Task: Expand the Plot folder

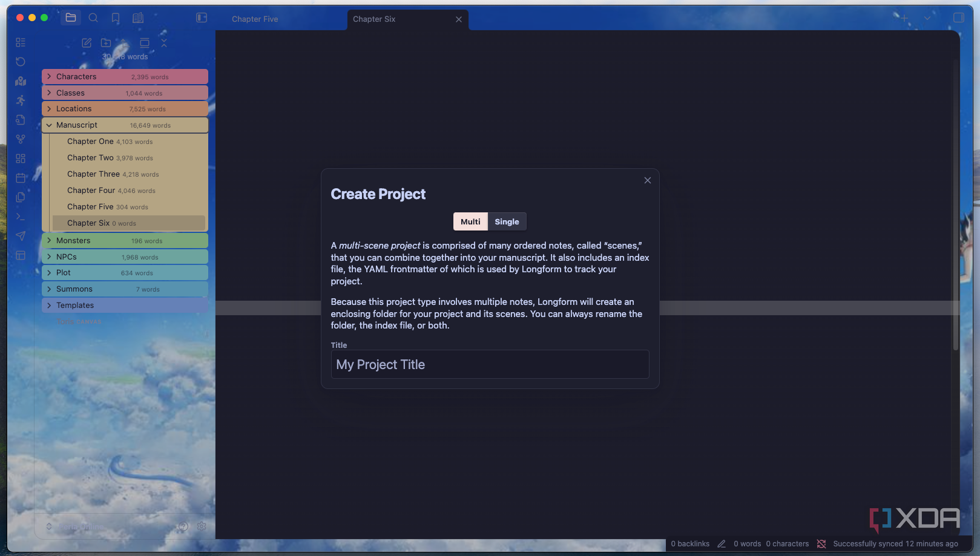Action: (125, 273)
